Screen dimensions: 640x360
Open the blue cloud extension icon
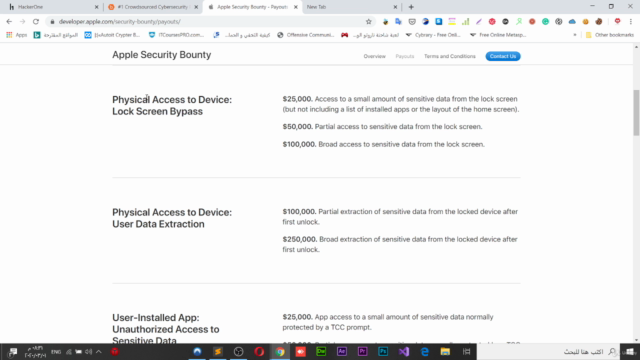click(x=572, y=22)
